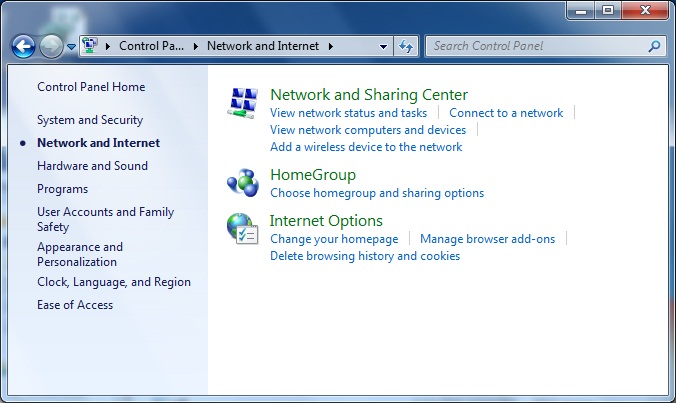Click Delete browsing history and cookies
This screenshot has width=676, height=403.
pos(365,256)
